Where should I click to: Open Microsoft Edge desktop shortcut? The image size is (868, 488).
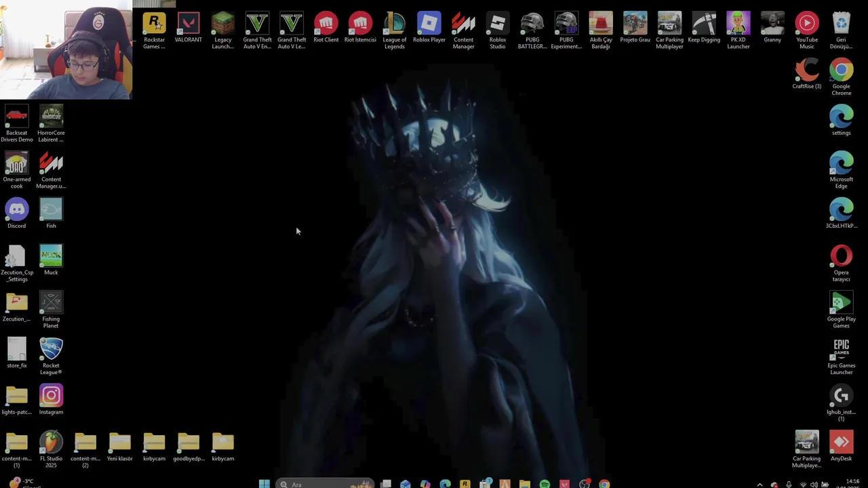(x=842, y=169)
